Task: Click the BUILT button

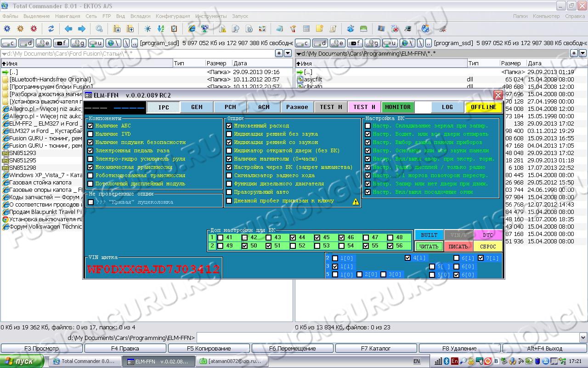Action: tap(429, 235)
